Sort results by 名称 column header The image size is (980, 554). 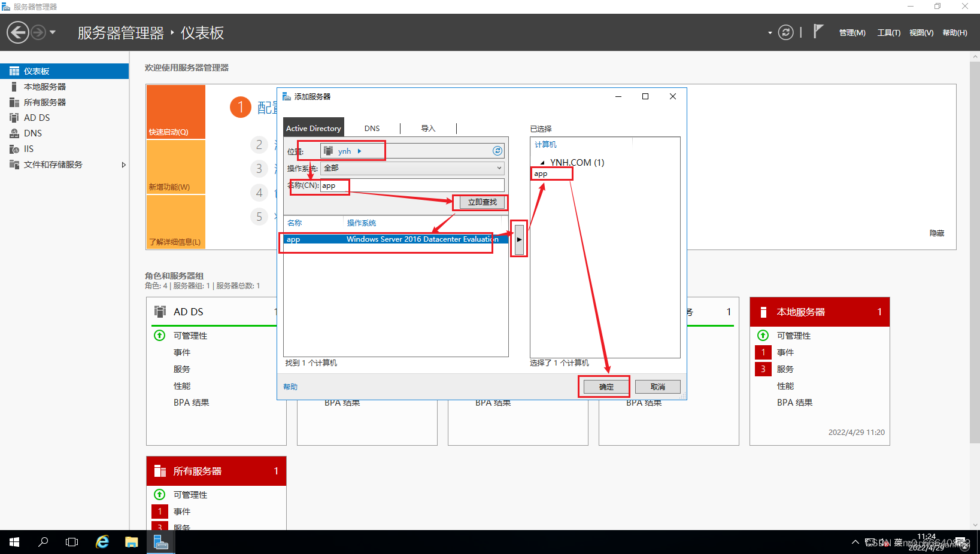pyautogui.click(x=295, y=223)
